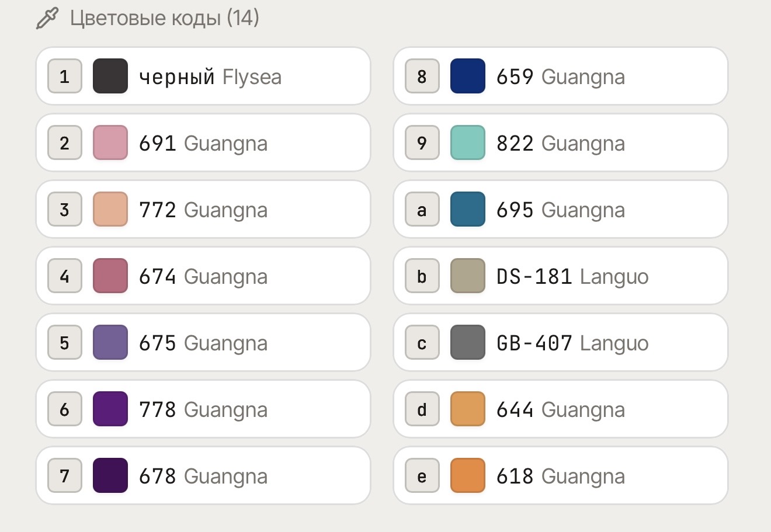
Task: Open the 675 Guangna color entry
Action: (203, 342)
